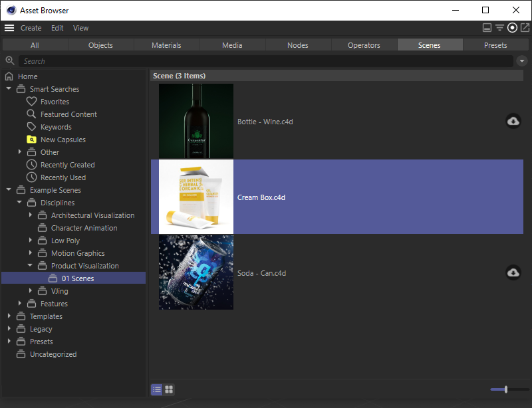Expand the Low Poly folder
The width and height of the screenshot is (532, 408).
tap(30, 240)
